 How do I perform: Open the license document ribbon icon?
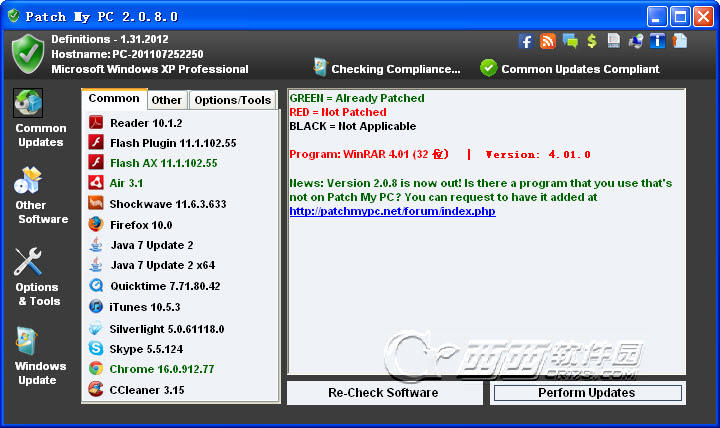(x=680, y=41)
